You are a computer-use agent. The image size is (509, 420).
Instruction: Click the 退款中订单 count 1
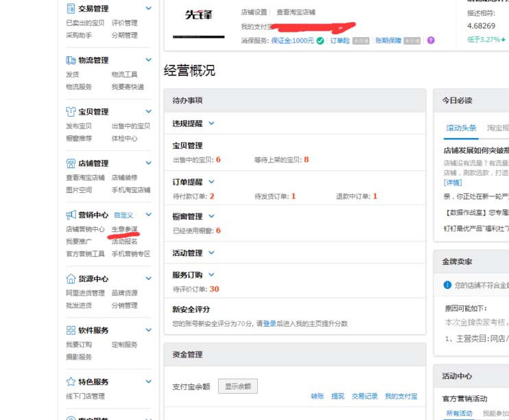coord(375,196)
